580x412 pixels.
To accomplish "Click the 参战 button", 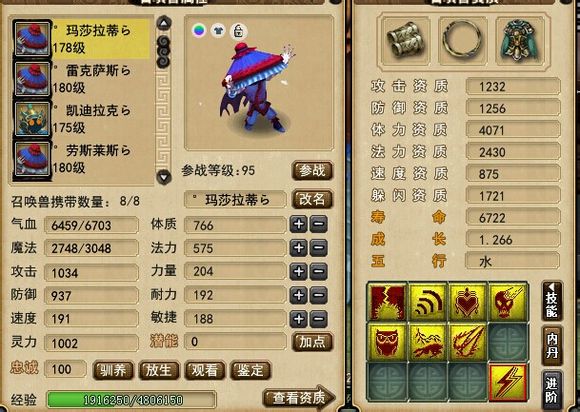I will [312, 171].
